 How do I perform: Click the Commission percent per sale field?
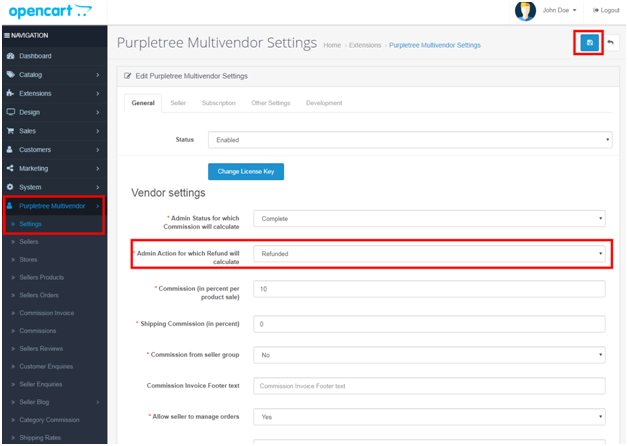click(429, 289)
